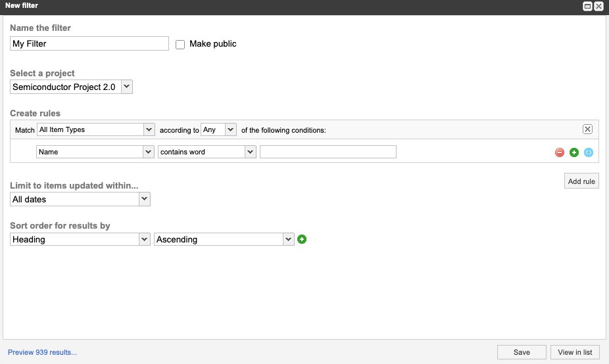Click the My Filter name text field
The height and width of the screenshot is (364, 609).
pyautogui.click(x=90, y=43)
